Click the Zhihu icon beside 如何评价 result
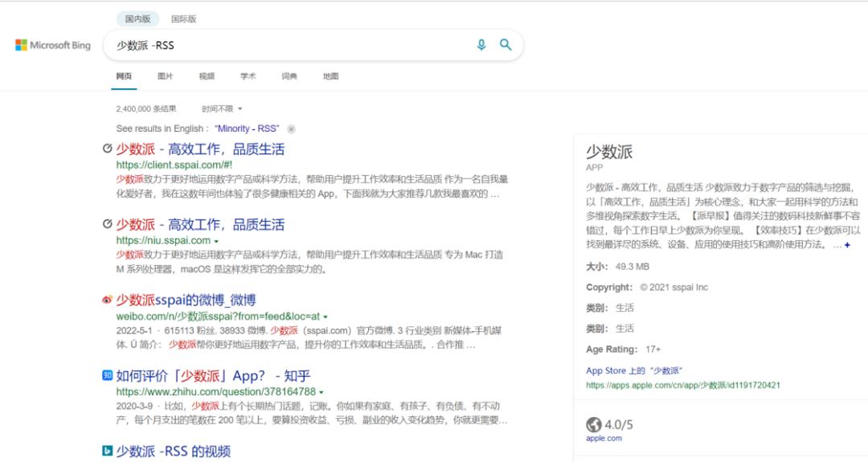Viewport: 868px width, 462px height. click(108, 375)
